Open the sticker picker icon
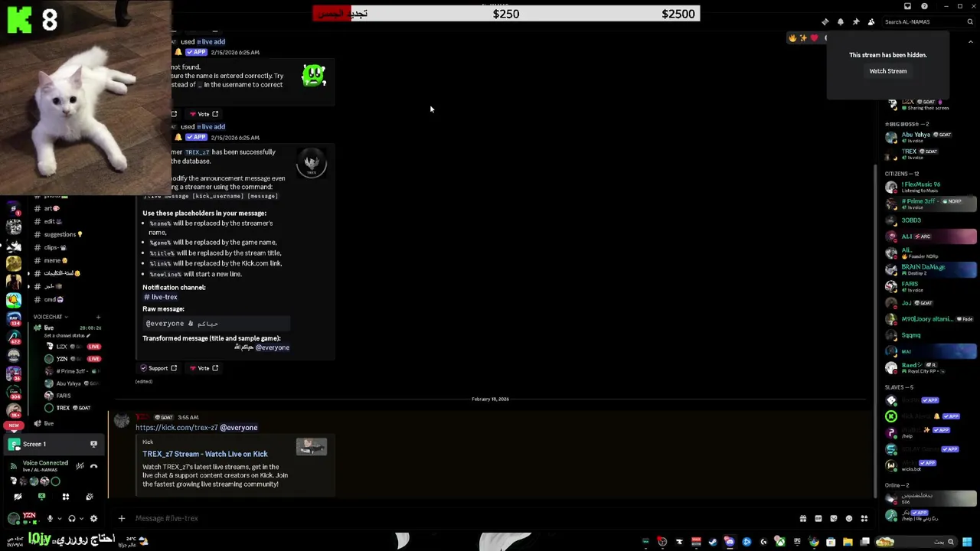 point(833,518)
